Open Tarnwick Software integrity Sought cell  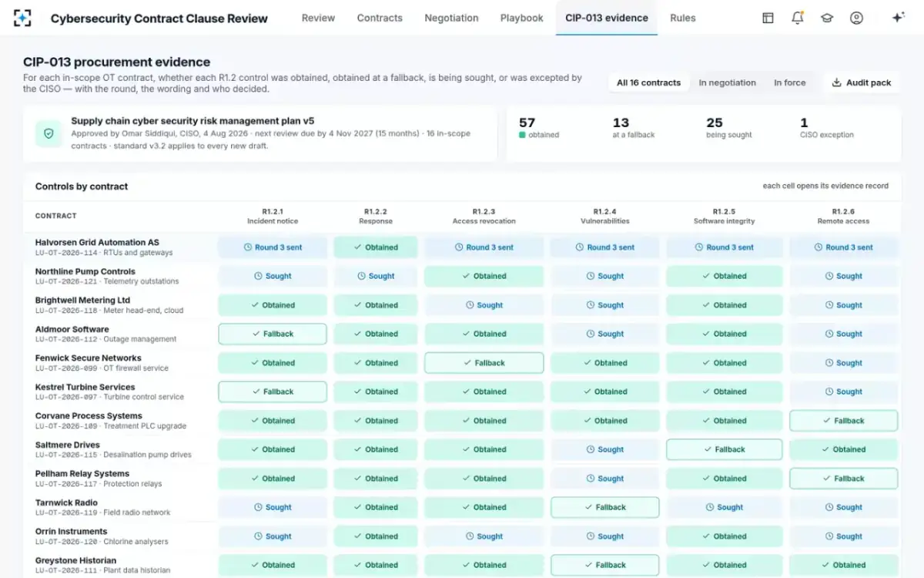(725, 507)
